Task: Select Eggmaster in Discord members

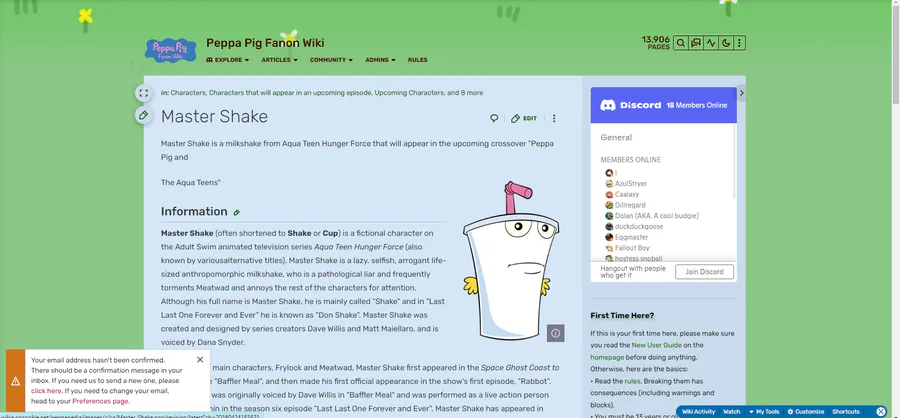Action: [x=627, y=237]
